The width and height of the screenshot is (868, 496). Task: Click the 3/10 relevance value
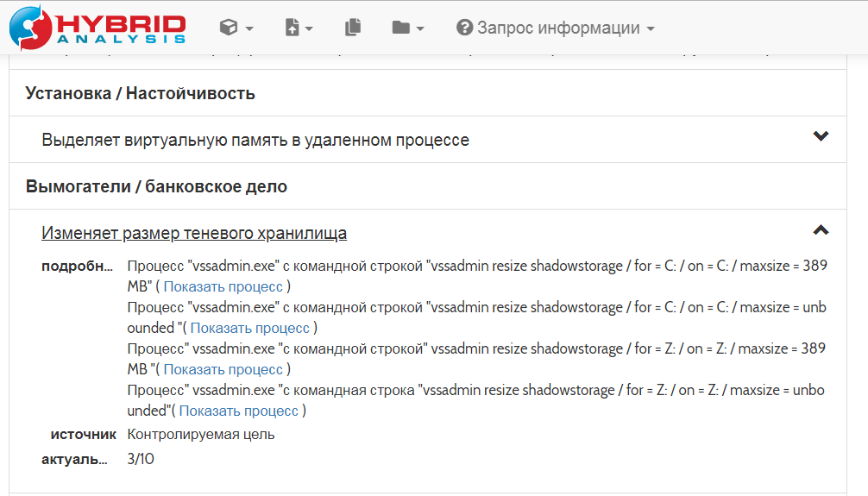[x=141, y=459]
